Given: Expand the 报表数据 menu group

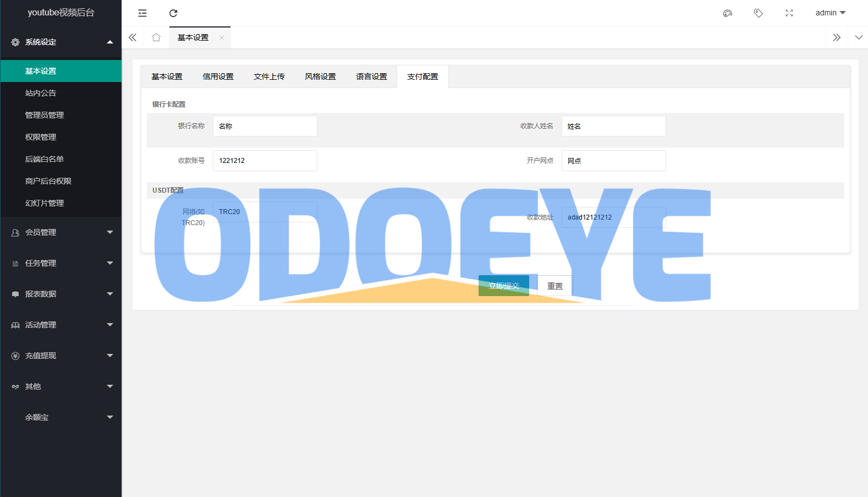Looking at the screenshot, I should tap(61, 294).
